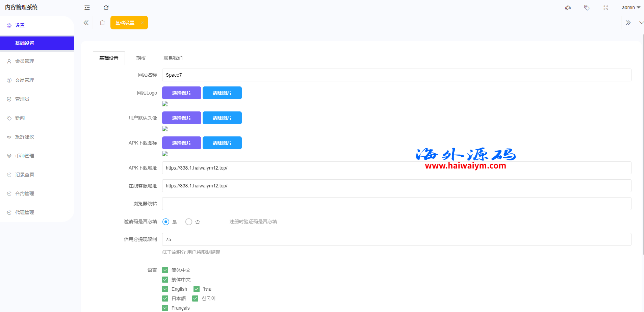Select the 否 radio option
Screen dimensions: 644x312
click(189, 222)
